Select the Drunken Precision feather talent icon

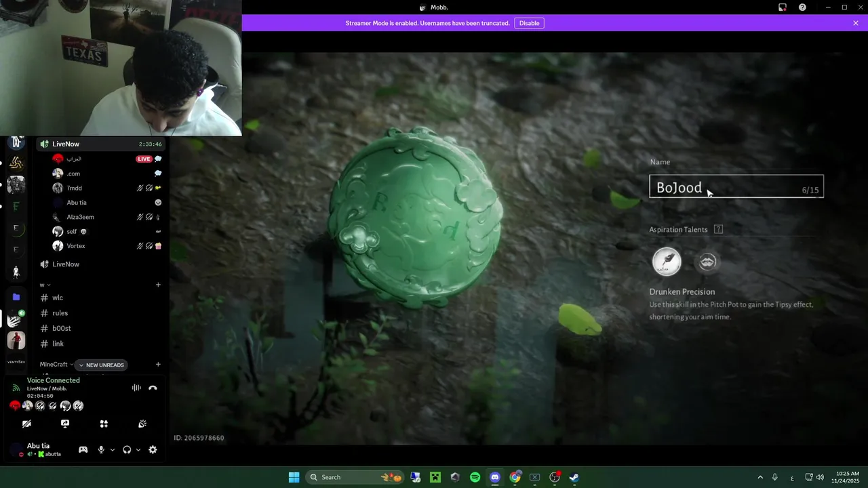click(667, 262)
